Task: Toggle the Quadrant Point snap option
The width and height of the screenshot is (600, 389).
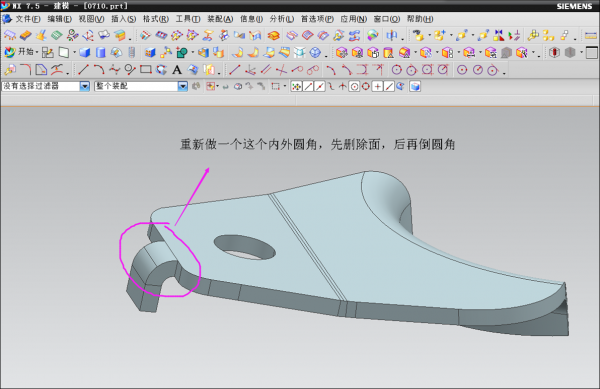Action: (366, 86)
